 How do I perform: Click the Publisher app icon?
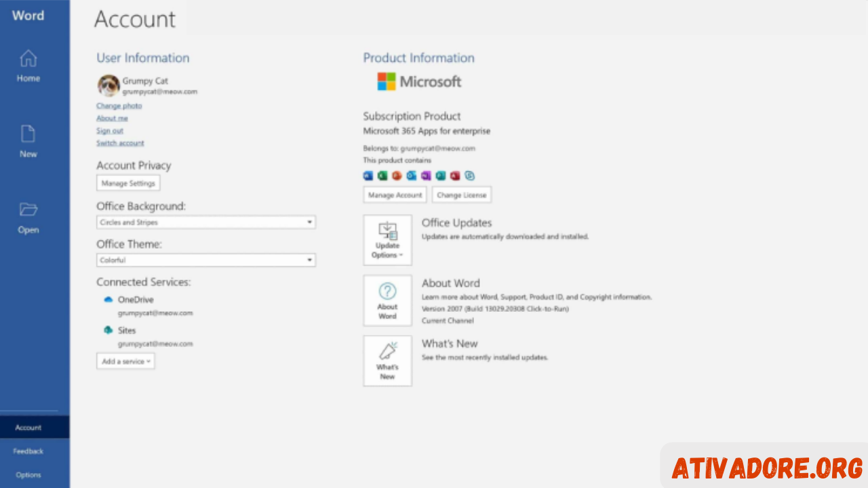click(x=441, y=176)
